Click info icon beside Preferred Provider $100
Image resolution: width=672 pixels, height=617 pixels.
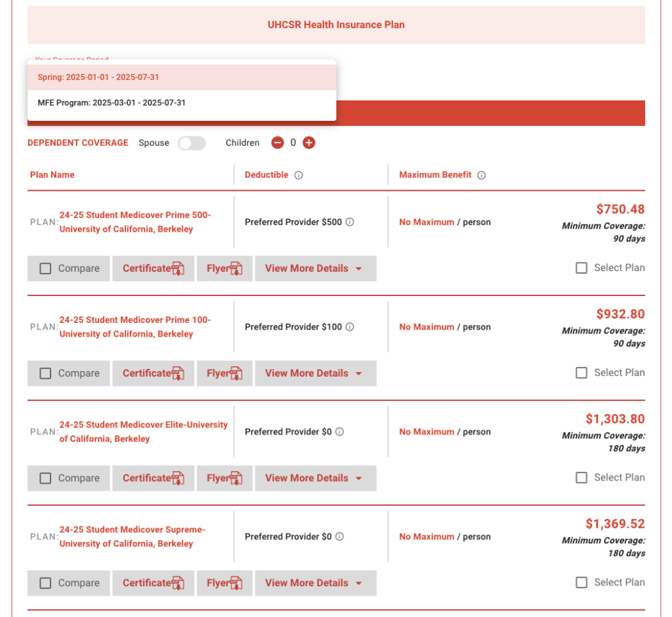350,327
